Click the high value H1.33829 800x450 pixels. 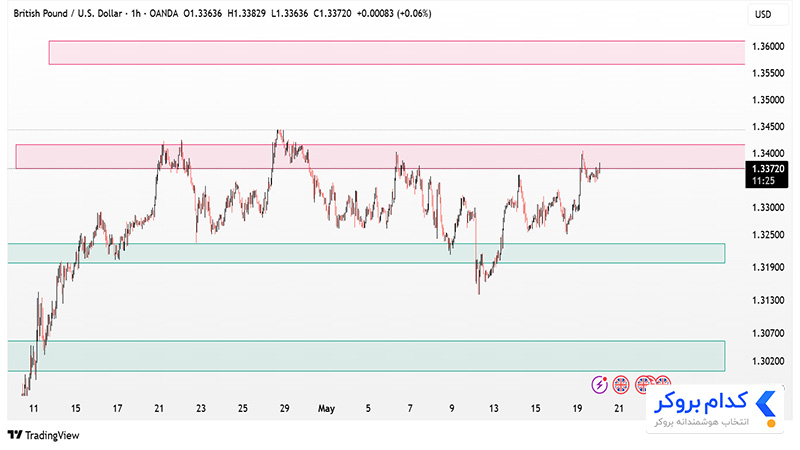point(246,14)
